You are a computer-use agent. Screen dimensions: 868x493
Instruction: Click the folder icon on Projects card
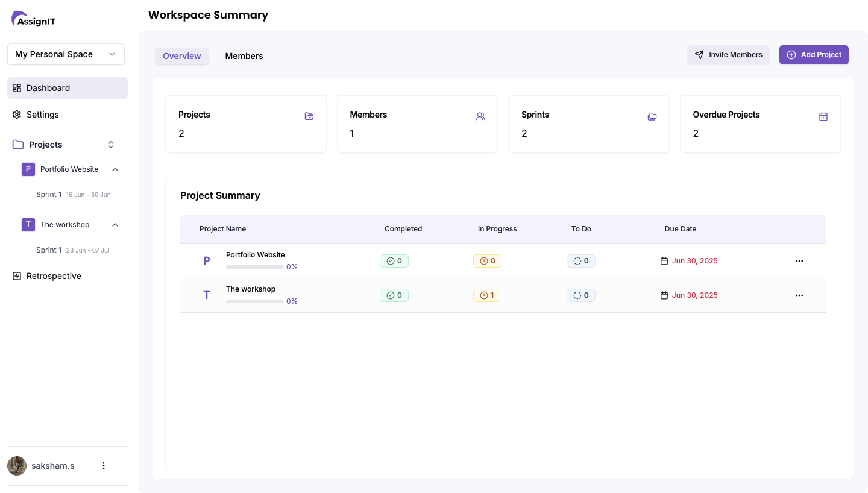tap(309, 116)
